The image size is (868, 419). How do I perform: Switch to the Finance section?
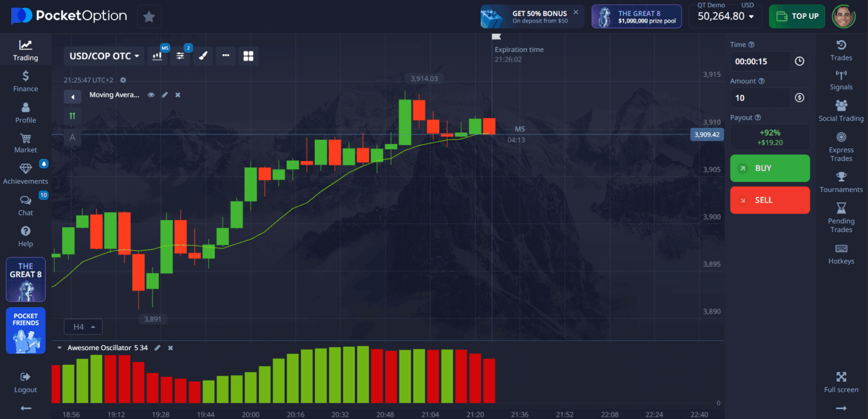(x=25, y=81)
